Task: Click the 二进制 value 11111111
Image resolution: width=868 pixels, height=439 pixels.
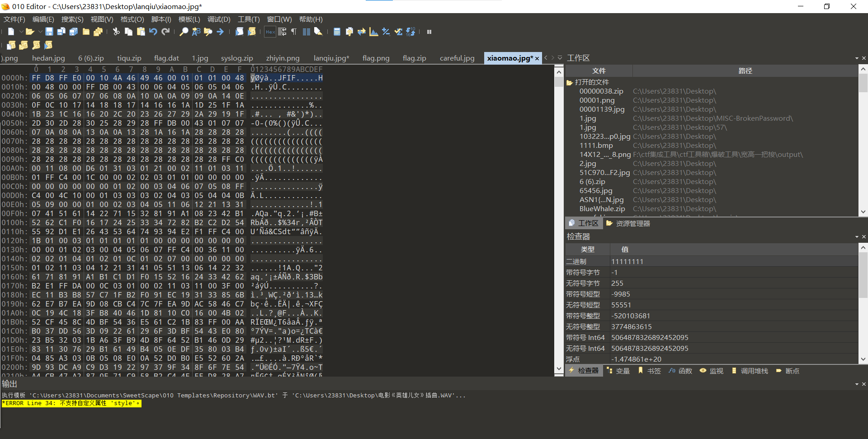Action: 627,262
